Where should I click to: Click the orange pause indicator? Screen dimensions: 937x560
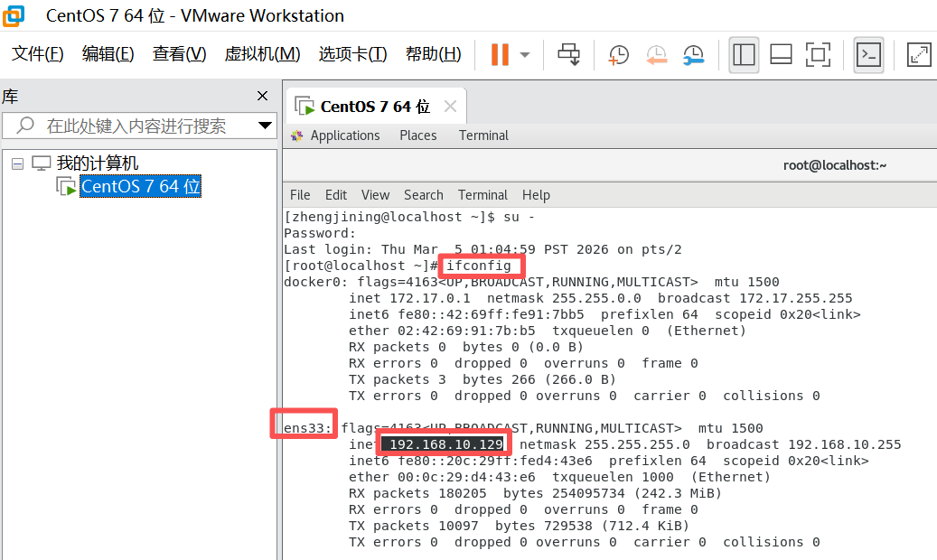tap(500, 54)
